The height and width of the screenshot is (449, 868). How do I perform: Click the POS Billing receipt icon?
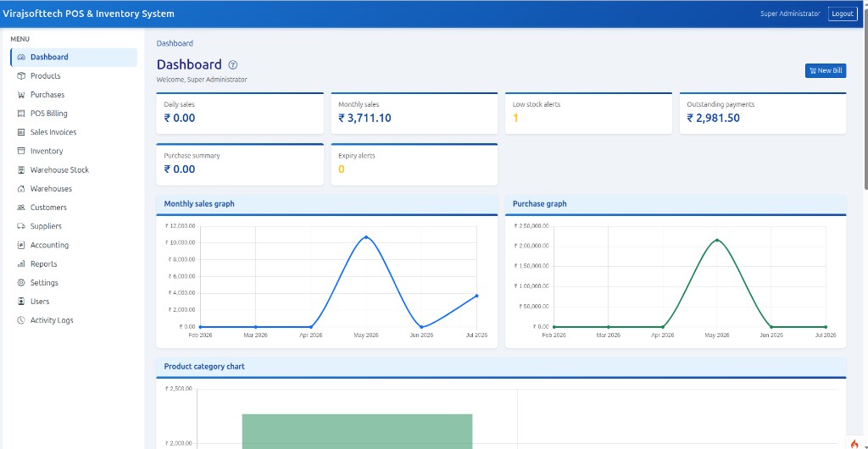tap(21, 114)
